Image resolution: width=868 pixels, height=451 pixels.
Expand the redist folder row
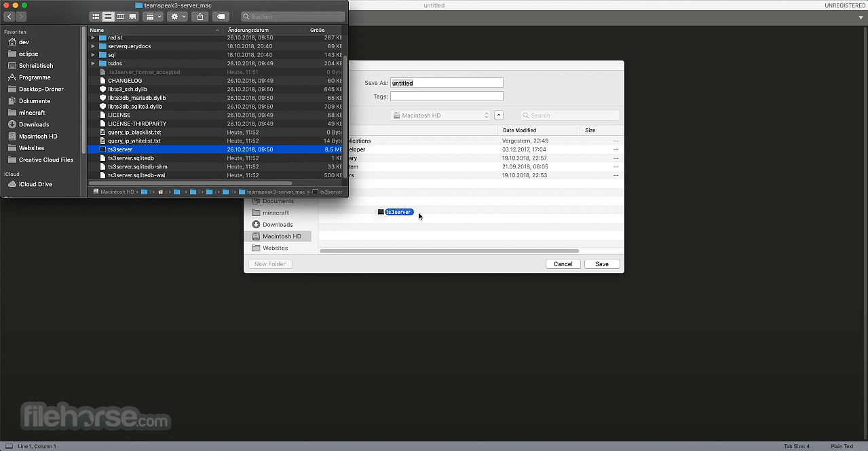[x=93, y=37]
